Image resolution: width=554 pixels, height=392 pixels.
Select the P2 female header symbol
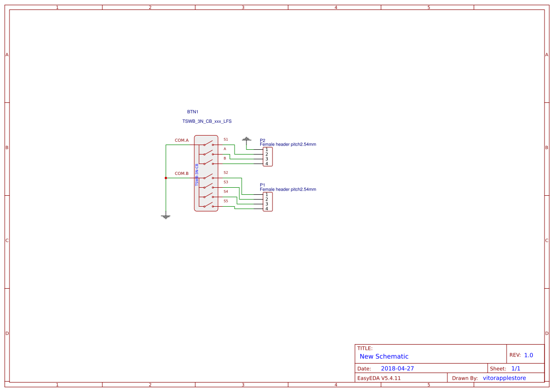[x=268, y=156]
